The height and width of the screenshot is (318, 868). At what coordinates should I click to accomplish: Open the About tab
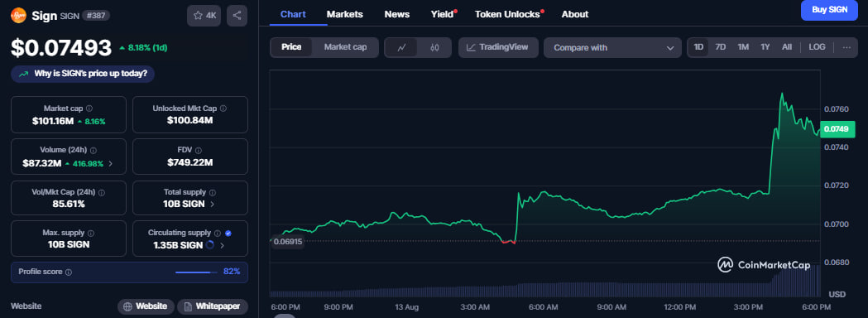tap(575, 14)
